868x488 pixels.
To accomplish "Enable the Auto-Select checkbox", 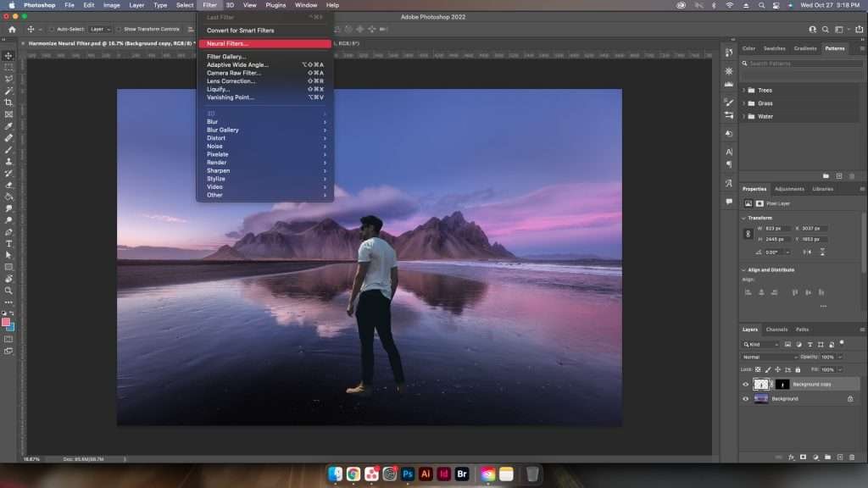I will [x=51, y=29].
